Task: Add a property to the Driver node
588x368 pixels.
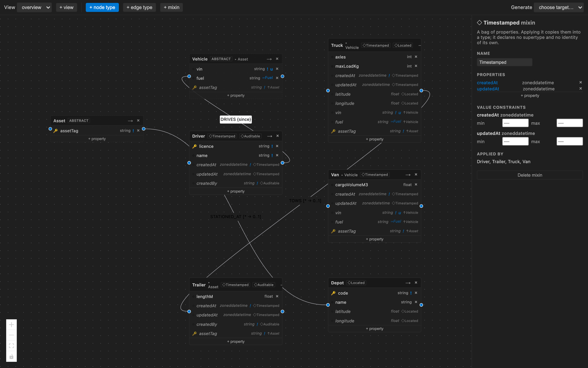Action: 236,191
